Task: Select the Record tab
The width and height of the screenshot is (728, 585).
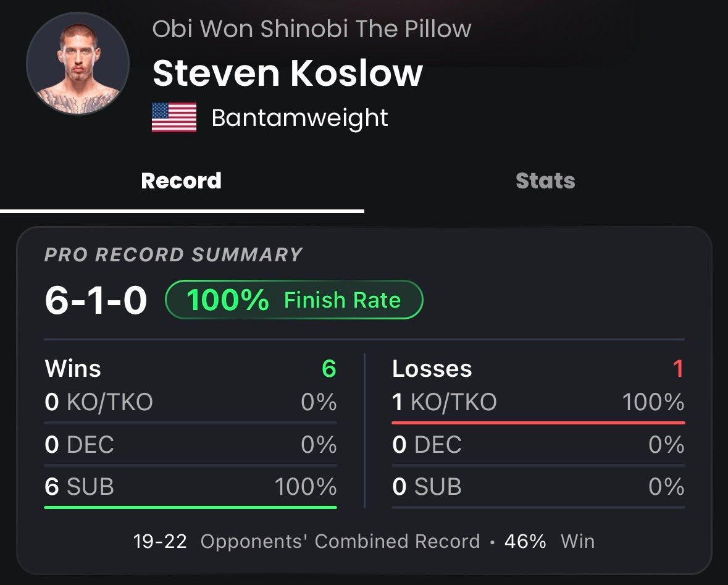Action: tap(181, 181)
